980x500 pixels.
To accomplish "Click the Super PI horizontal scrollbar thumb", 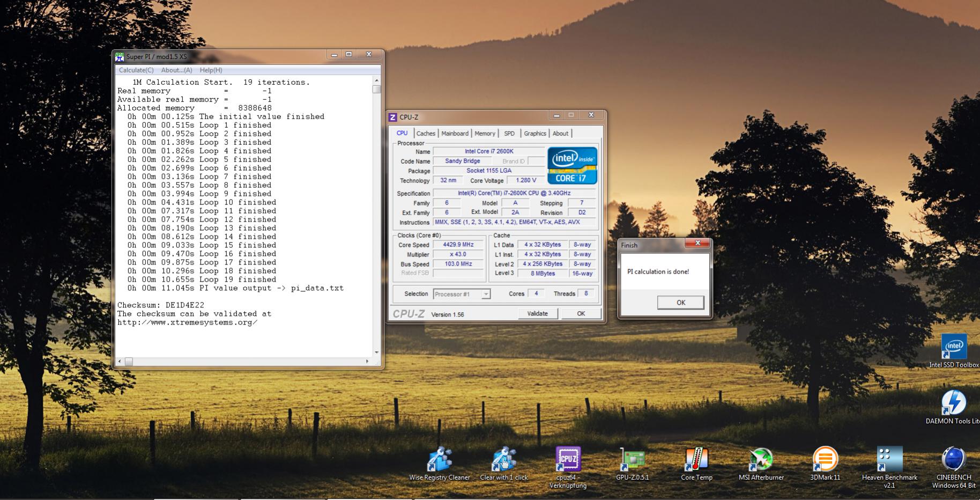I will [129, 362].
